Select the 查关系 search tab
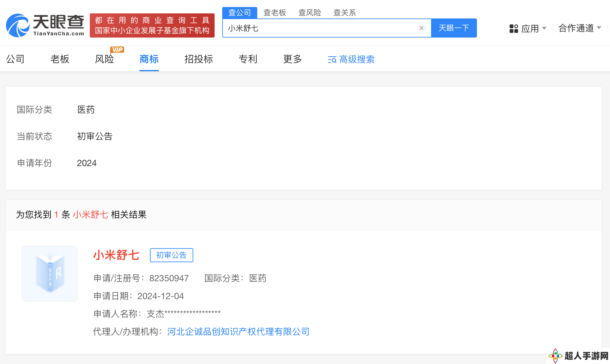This screenshot has width=610, height=364. pyautogui.click(x=344, y=13)
